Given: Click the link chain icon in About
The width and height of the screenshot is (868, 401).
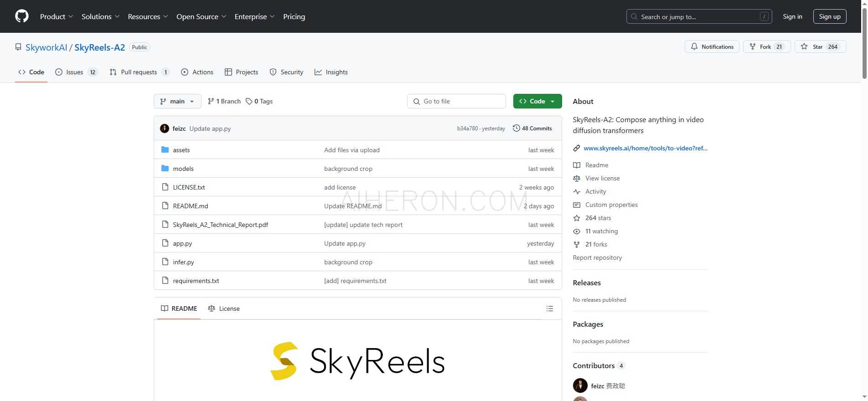Looking at the screenshot, I should tap(577, 148).
